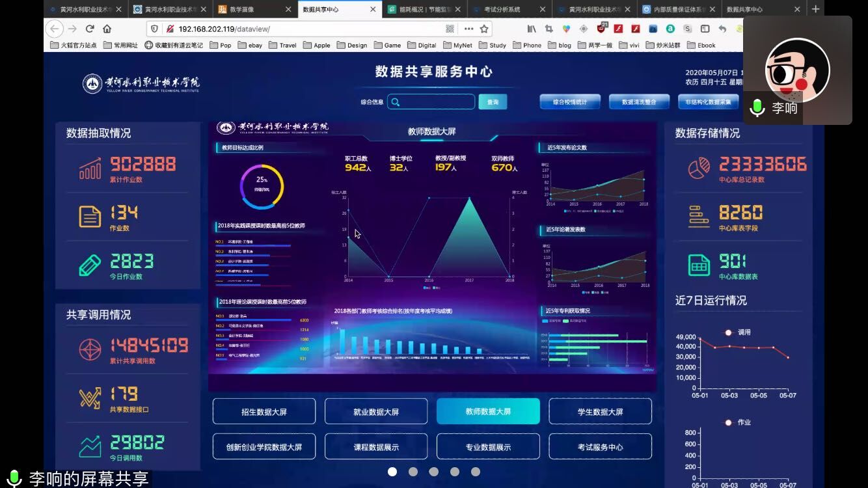This screenshot has width=868, height=488.
Task: Open the 招生数据大屏 dashboard button
Action: (264, 412)
